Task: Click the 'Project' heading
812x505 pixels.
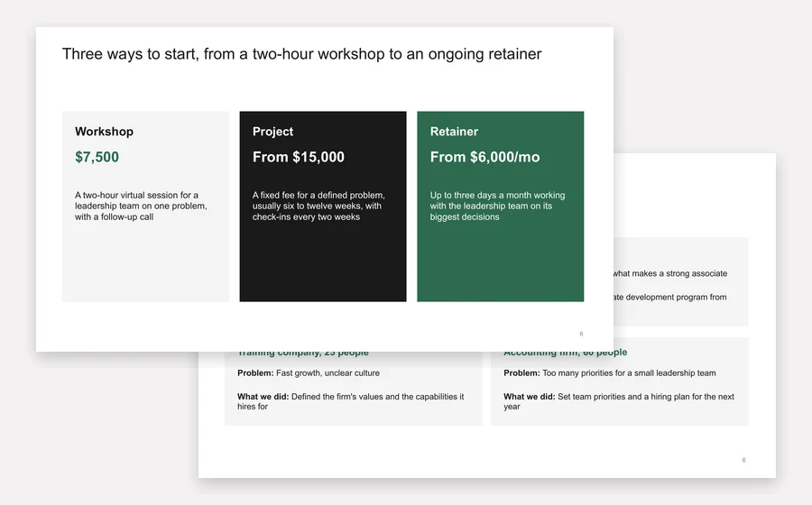Action: [x=272, y=132]
